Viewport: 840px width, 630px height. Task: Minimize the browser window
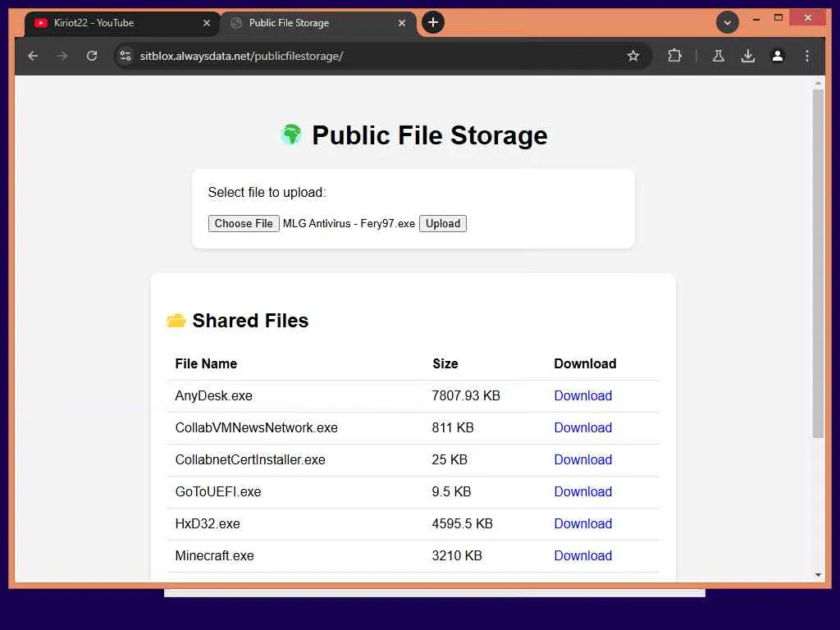tap(756, 18)
